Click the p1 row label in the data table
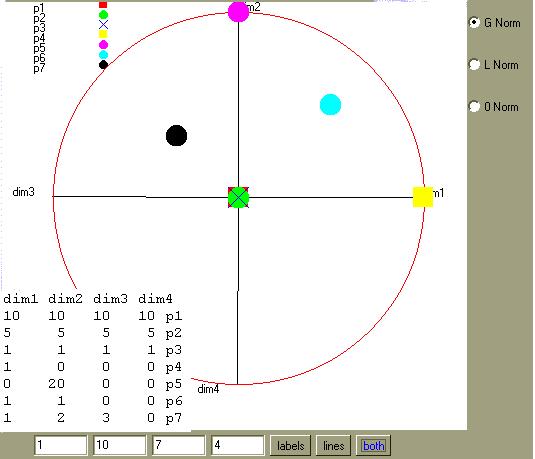 174,317
